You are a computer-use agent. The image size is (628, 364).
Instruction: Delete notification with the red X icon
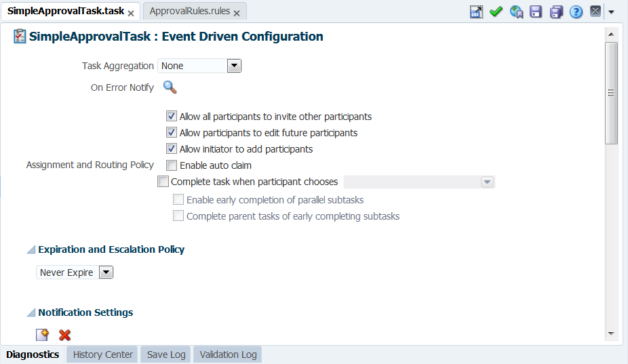click(64, 335)
